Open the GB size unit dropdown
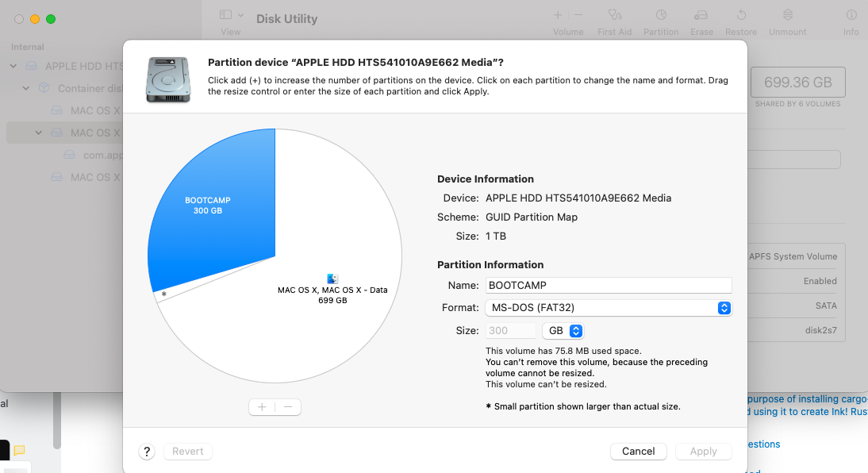The width and height of the screenshot is (868, 473). tap(563, 331)
